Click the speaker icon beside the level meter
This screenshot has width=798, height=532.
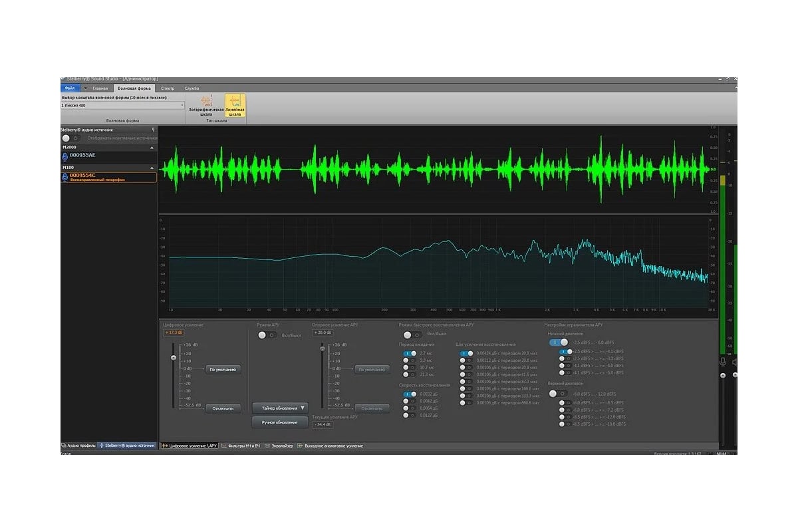[735, 362]
